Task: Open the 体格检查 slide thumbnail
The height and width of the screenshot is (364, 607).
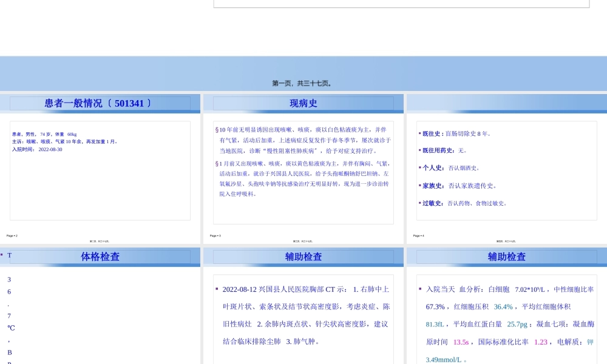Action: (x=100, y=306)
